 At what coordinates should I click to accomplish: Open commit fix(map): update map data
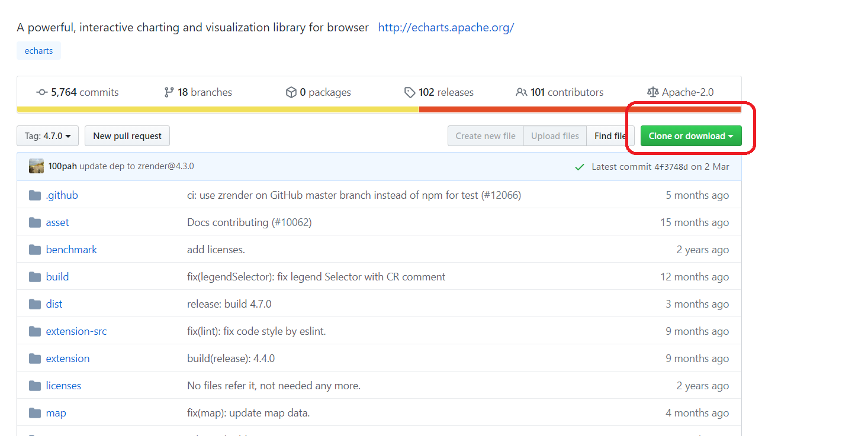click(x=248, y=413)
